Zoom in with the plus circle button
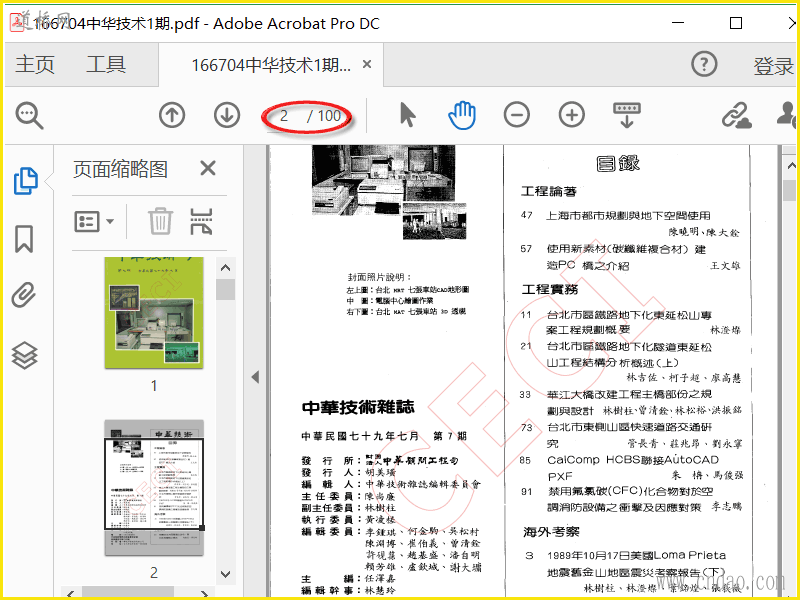800x600 pixels. [x=572, y=115]
